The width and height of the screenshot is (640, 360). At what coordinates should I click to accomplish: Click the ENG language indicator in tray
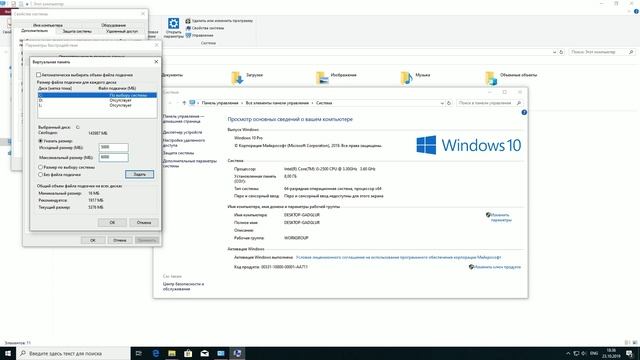[x=594, y=353]
